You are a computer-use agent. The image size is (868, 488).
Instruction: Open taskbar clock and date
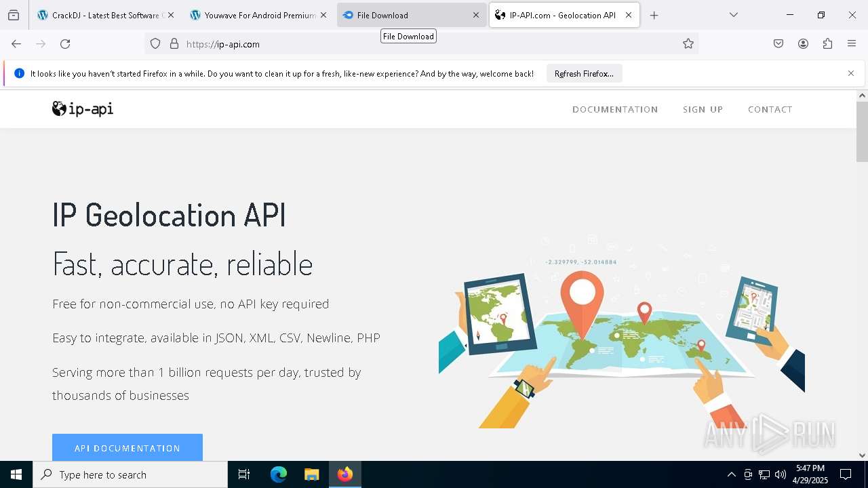(810, 474)
